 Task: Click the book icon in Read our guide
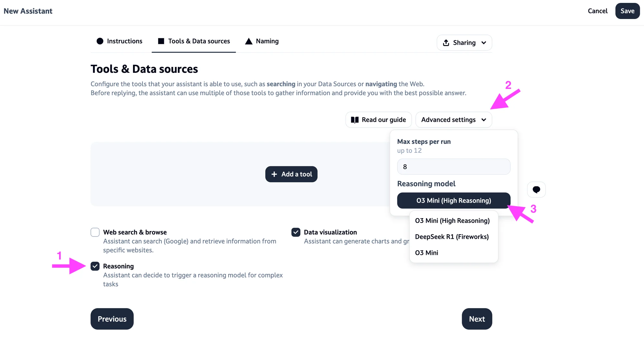(355, 120)
